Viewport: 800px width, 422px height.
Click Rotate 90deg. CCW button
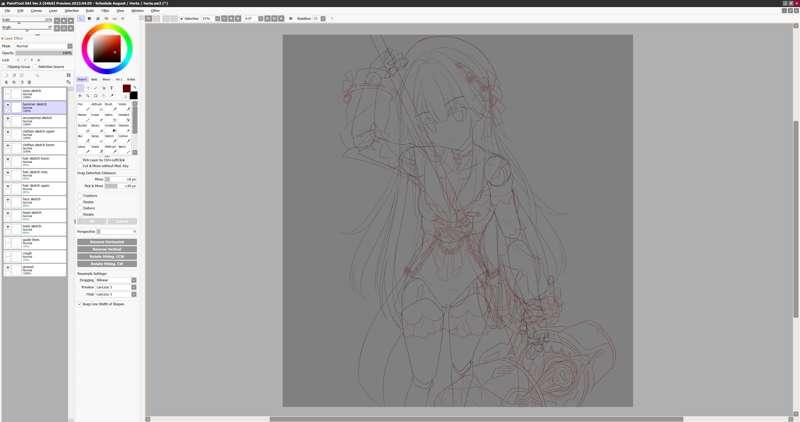(x=107, y=257)
